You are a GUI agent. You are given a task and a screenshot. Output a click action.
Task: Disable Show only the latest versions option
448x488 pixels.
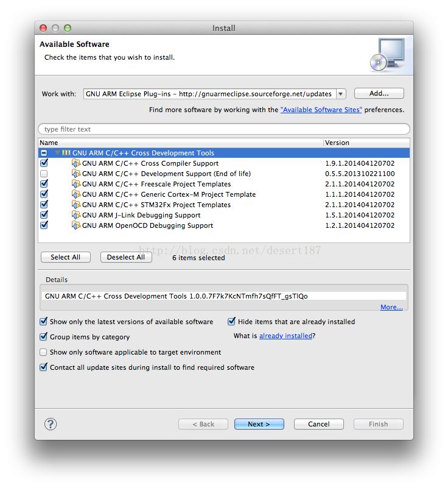(44, 321)
